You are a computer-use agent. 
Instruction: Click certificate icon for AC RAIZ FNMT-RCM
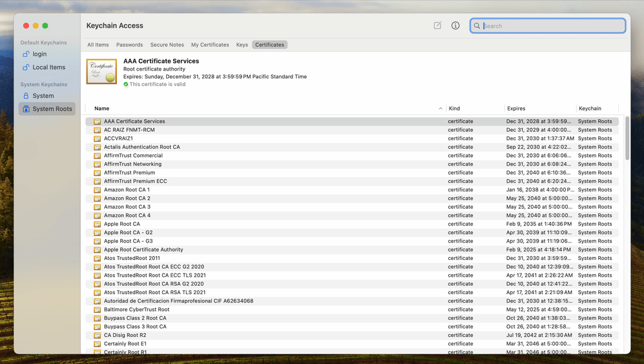point(97,130)
